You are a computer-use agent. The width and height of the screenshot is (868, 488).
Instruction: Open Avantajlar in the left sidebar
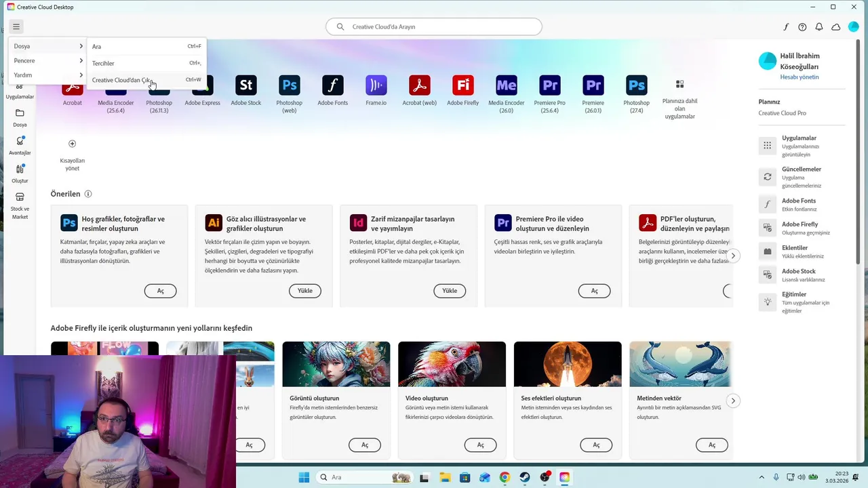pyautogui.click(x=20, y=146)
